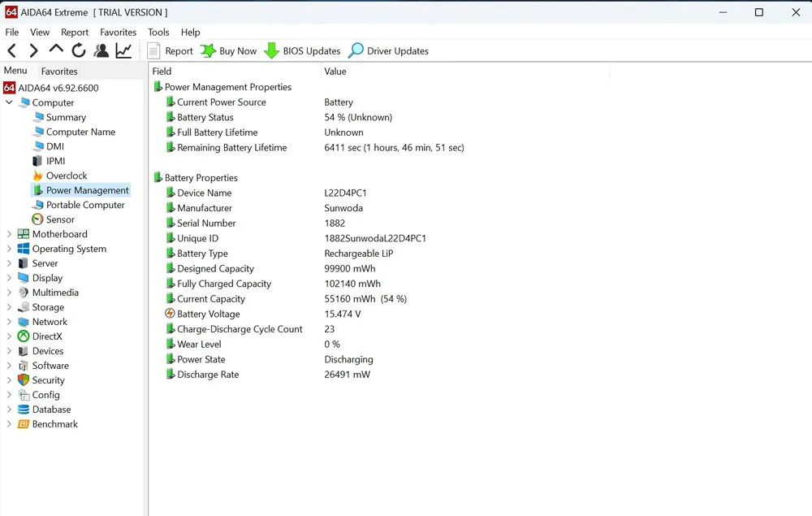Click the Security shield icon

[x=24, y=380]
